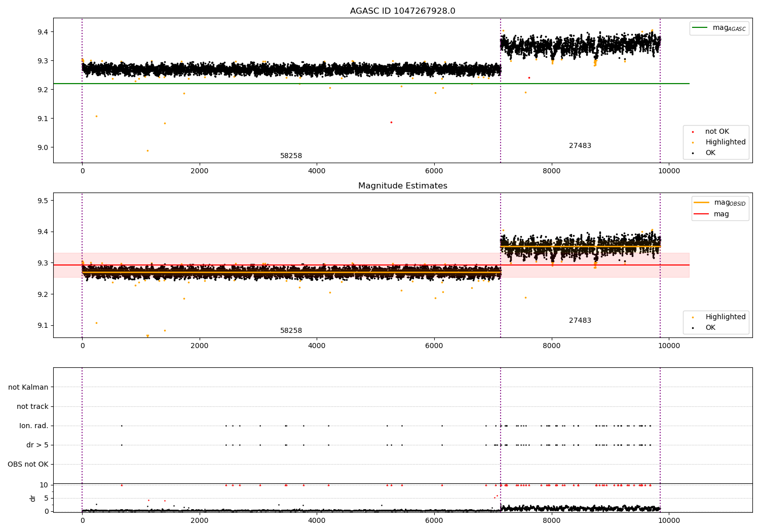Click the title "AGASC ID 1047267928.0"
Image resolution: width=760 pixels, height=532 pixels.
pos(402,11)
